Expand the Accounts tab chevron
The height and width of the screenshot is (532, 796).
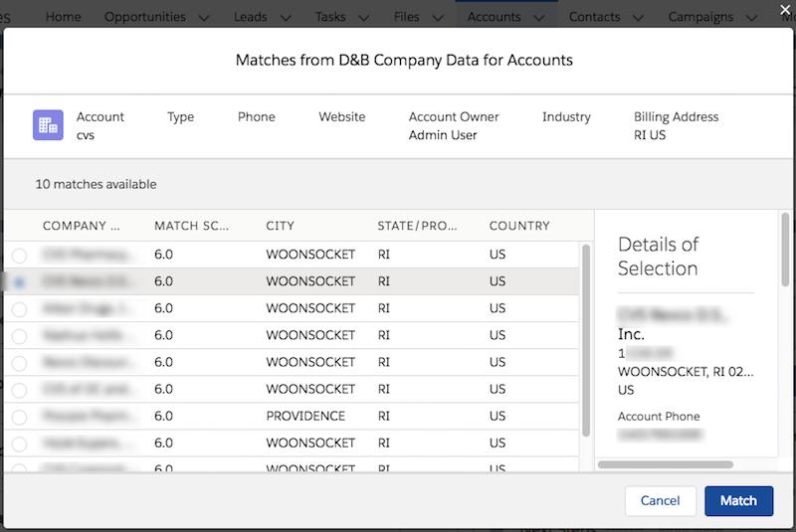(x=539, y=18)
